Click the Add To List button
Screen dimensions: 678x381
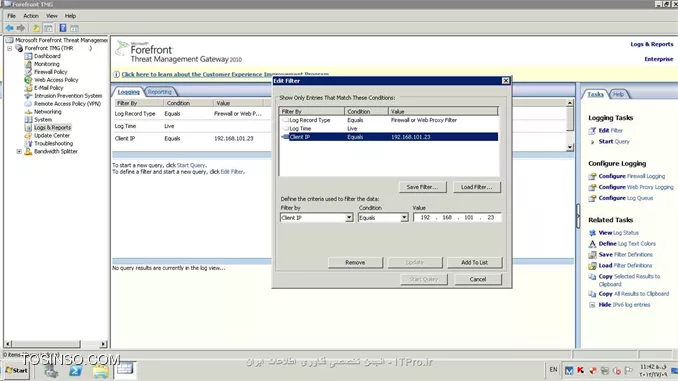(474, 263)
